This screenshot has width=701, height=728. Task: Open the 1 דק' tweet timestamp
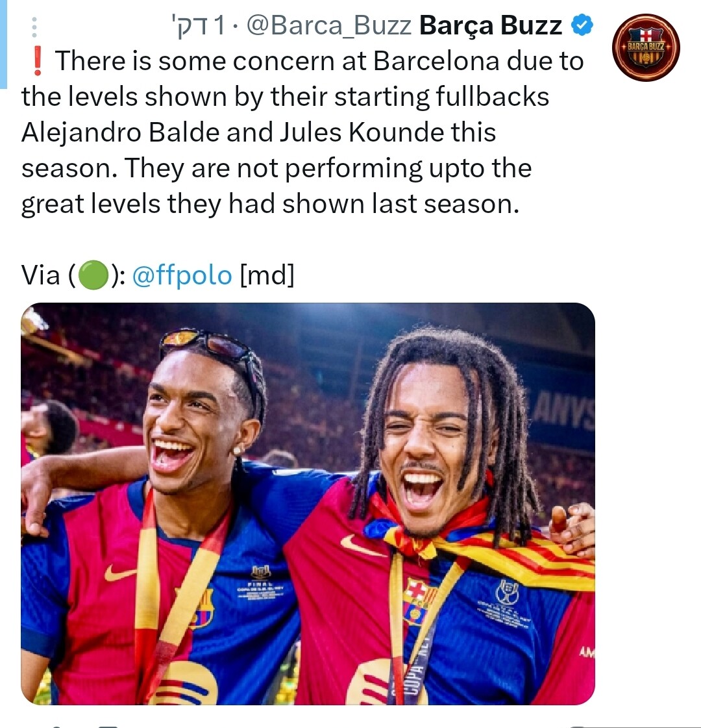(198, 25)
